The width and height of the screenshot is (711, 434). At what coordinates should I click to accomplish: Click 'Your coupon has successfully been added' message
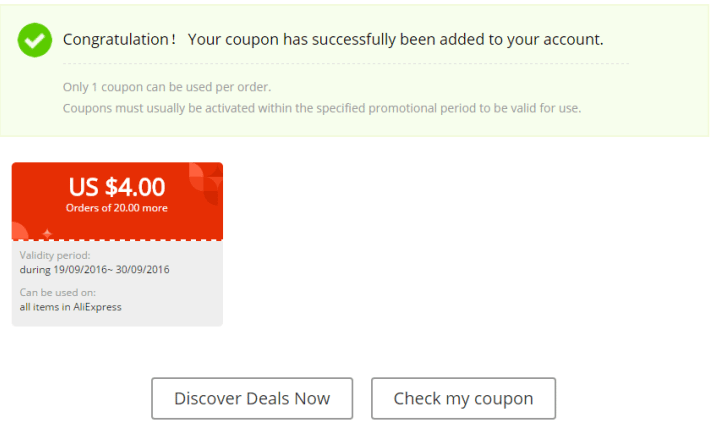[395, 39]
